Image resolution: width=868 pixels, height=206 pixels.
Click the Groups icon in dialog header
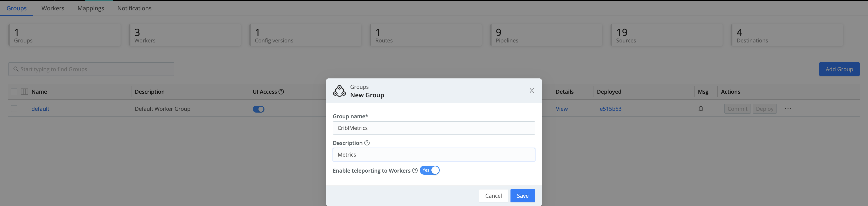pos(339,91)
